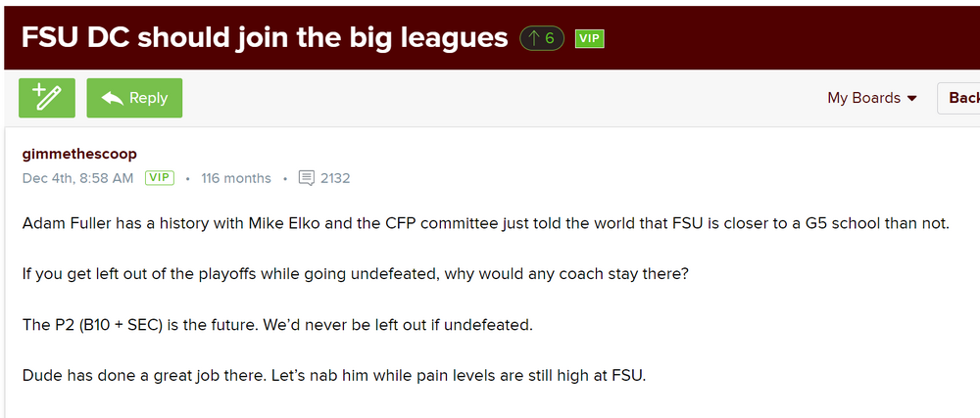Click the 2132 post count number
The width and height of the screenshot is (980, 418).
coord(335,178)
